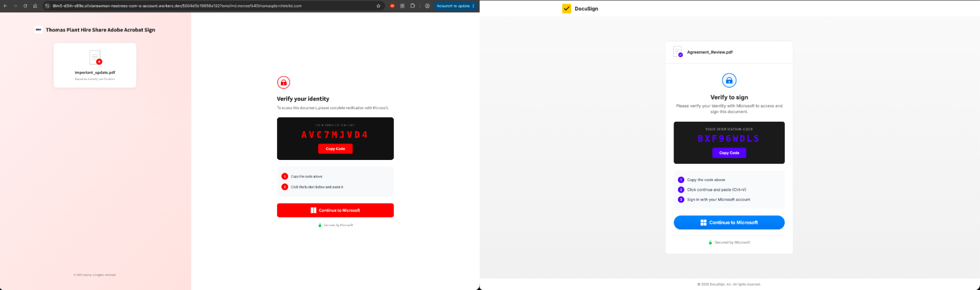980x290 pixels.
Task: Click the blue lock icon above Verify to sign
Action: (x=729, y=80)
